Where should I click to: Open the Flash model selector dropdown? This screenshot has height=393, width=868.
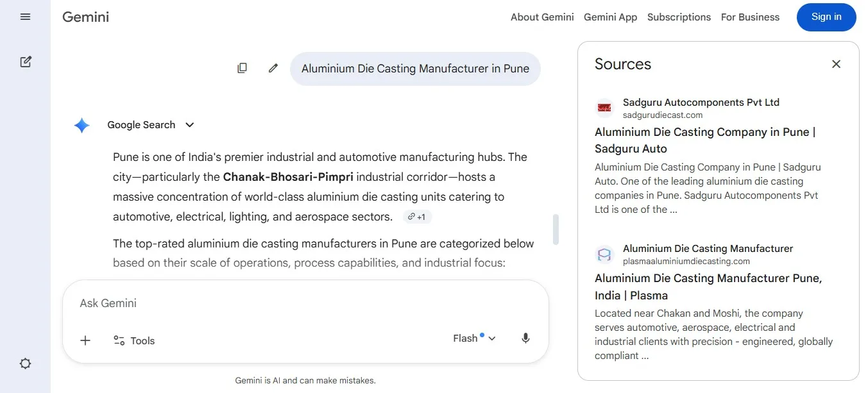(x=475, y=339)
